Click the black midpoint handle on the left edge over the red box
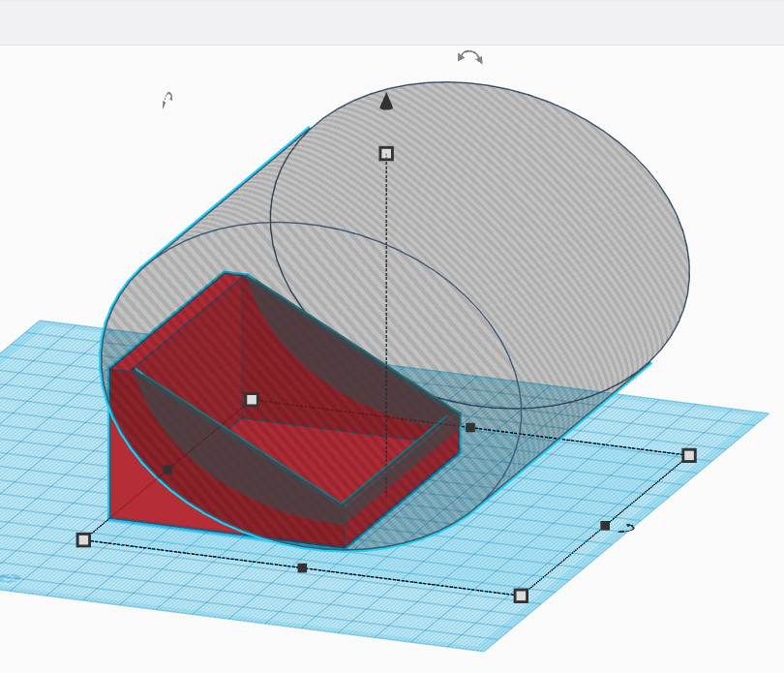The image size is (784, 673). tap(168, 470)
